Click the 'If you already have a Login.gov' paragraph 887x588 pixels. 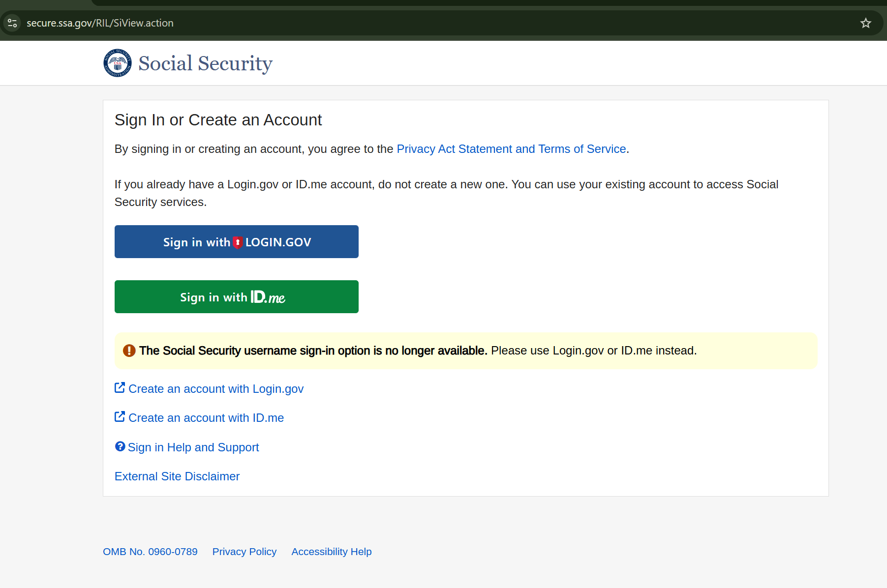(x=446, y=193)
